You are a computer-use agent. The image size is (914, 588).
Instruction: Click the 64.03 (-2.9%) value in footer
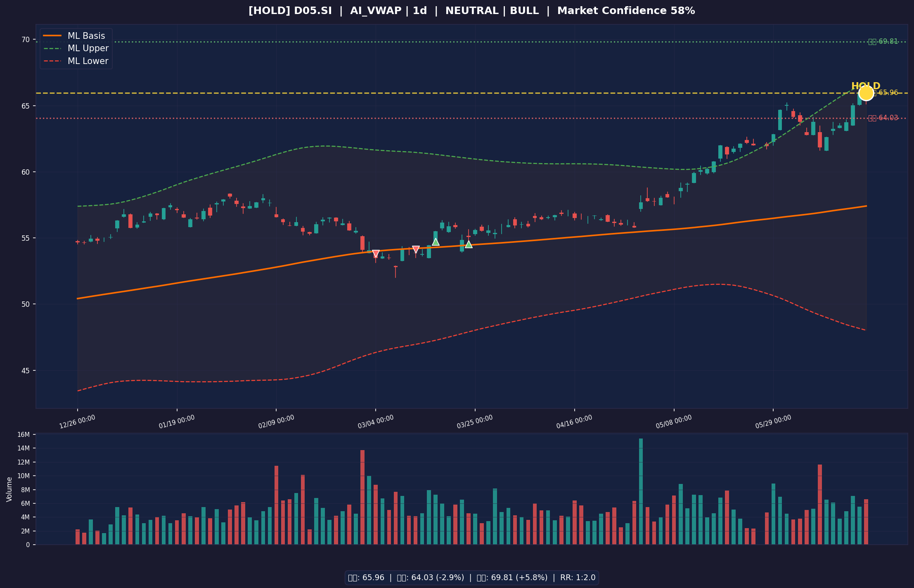point(437,578)
